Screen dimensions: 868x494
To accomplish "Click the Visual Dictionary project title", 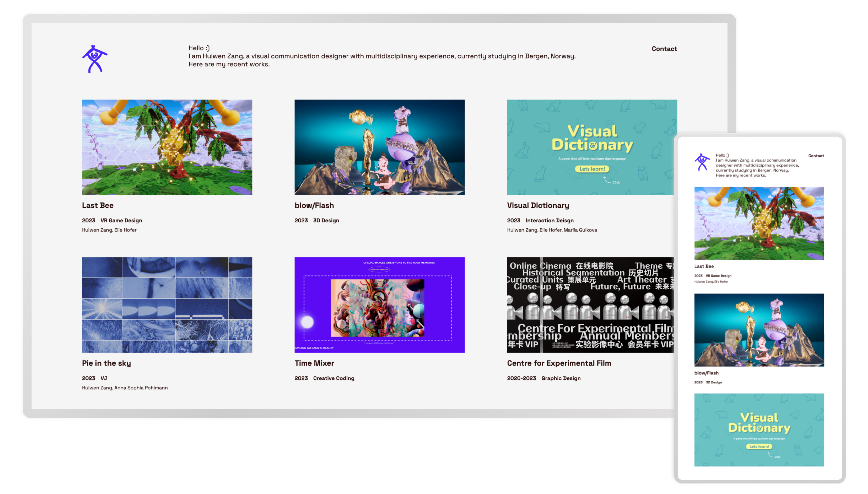I will point(538,205).
